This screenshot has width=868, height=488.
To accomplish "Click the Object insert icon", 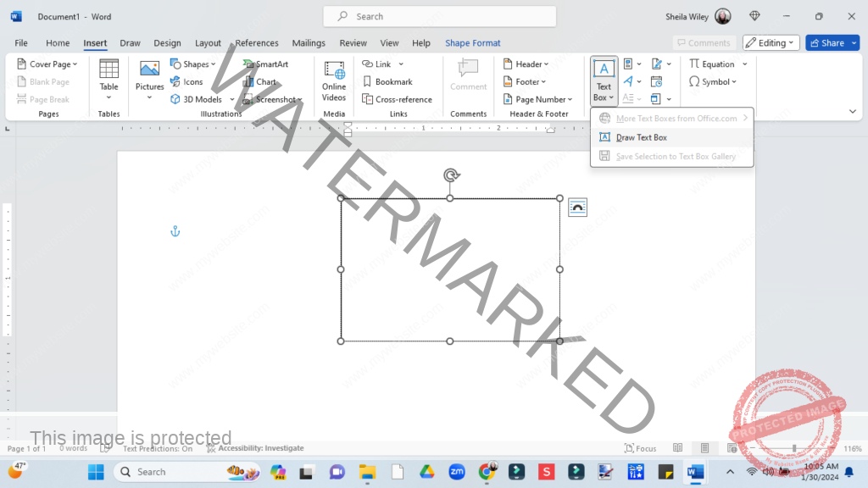I will pyautogui.click(x=655, y=99).
